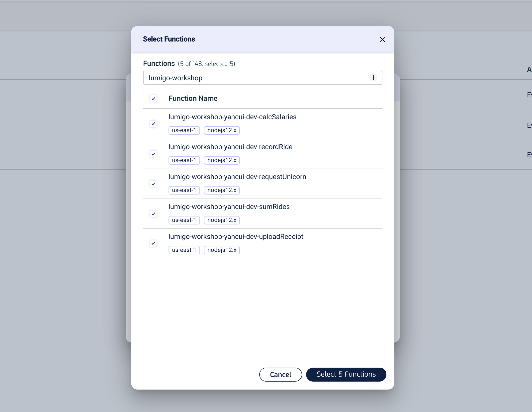This screenshot has height=412, width=532.
Task: Click nodejs12.x tag under sumRides
Action: [222, 220]
